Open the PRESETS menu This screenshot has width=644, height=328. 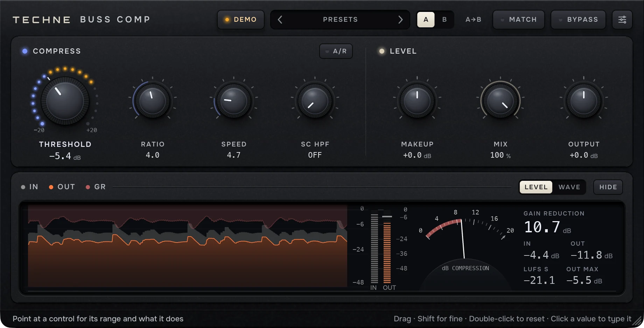click(340, 20)
